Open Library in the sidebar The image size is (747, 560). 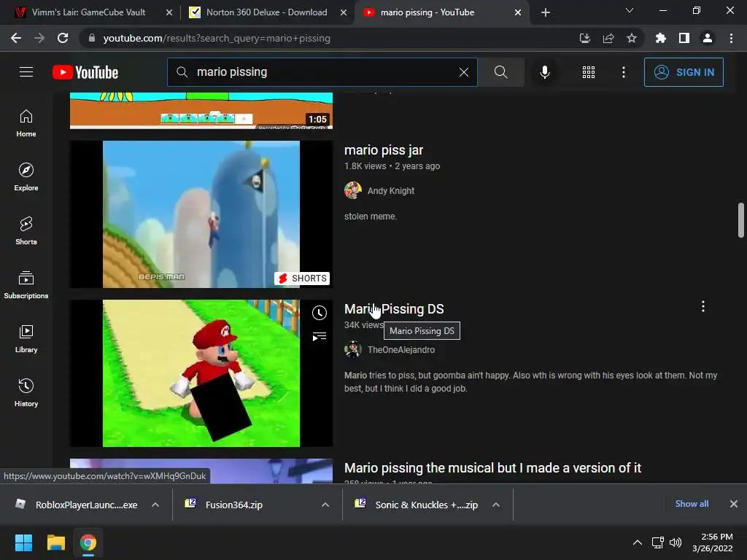(26, 338)
